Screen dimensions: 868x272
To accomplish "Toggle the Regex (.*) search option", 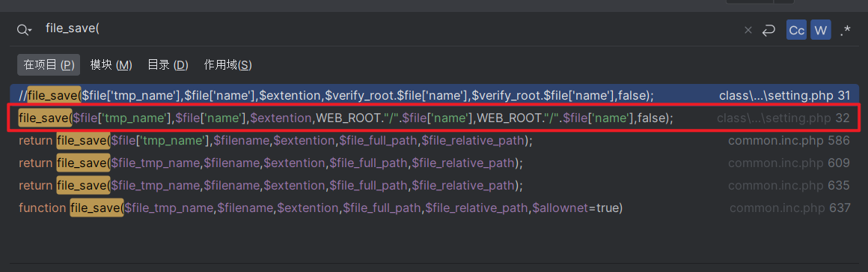I will (x=845, y=31).
